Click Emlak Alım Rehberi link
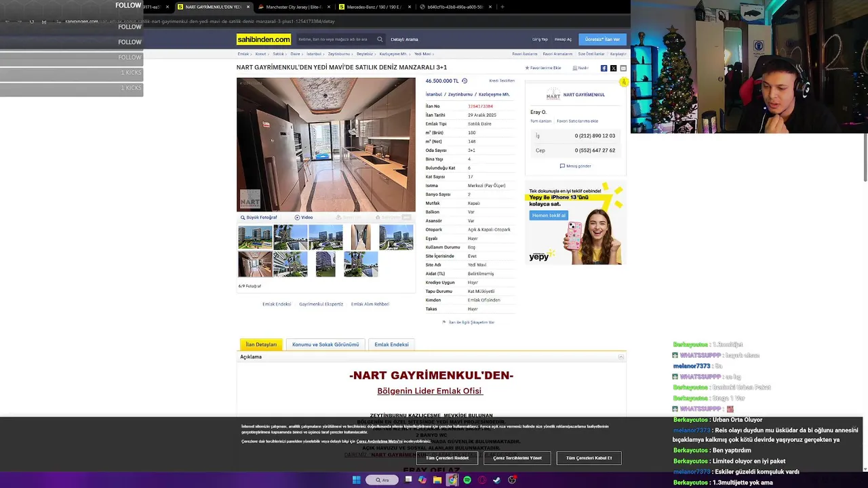The width and height of the screenshot is (868, 488). point(370,304)
